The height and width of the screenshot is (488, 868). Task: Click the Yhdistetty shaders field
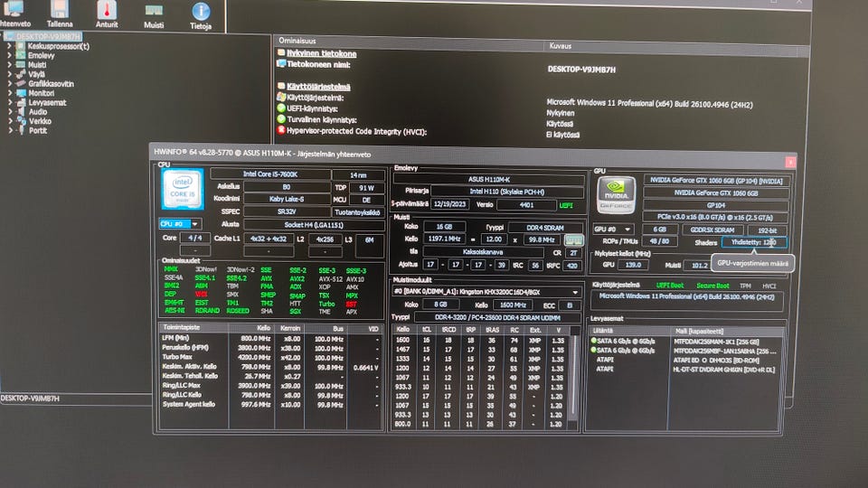pos(754,242)
